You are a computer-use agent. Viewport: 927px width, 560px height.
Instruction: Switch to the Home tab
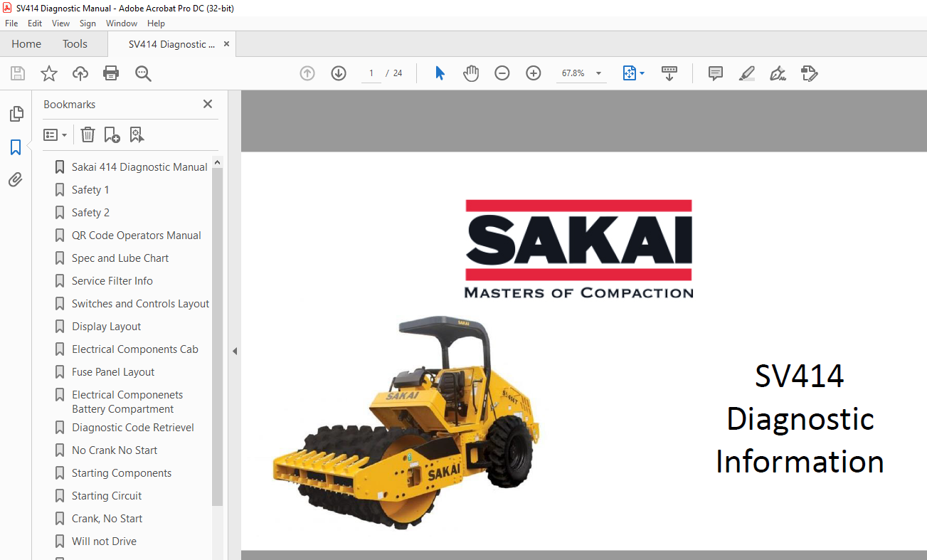[x=26, y=44]
